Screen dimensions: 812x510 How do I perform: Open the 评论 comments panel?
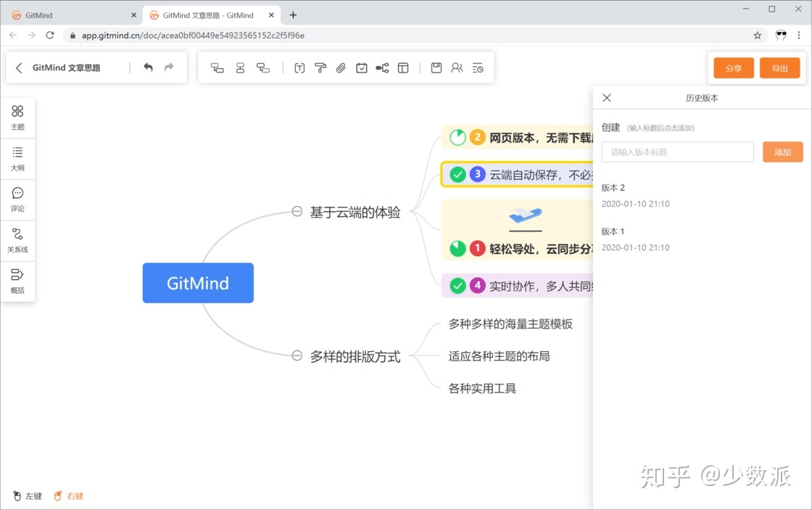[17, 199]
